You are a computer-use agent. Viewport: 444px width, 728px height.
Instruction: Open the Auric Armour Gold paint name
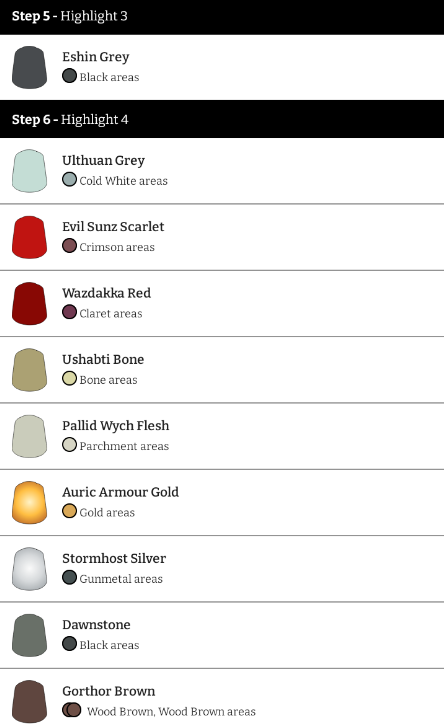[x=120, y=492]
